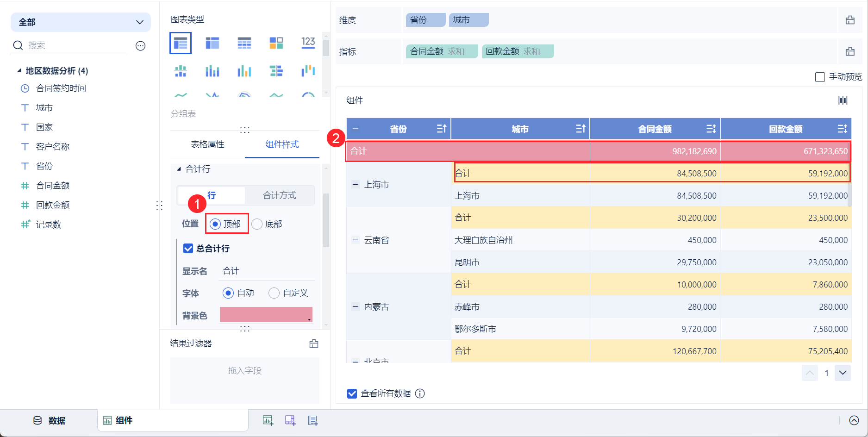
Task: Click the 记录数 field
Action: [x=49, y=225]
